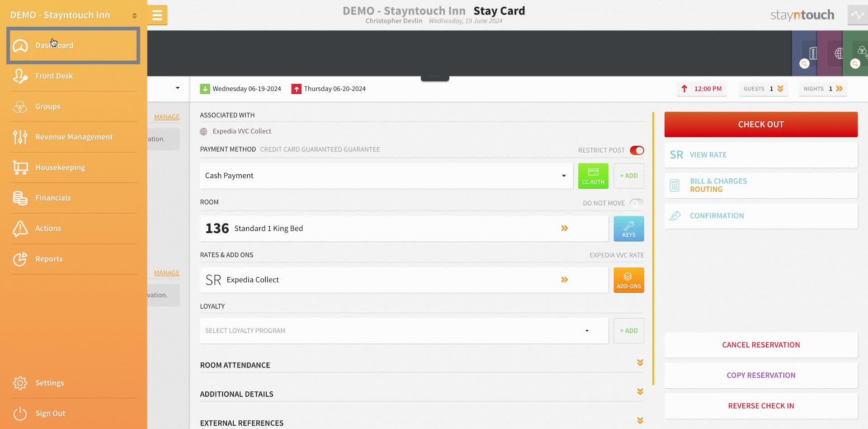868x429 pixels.
Task: Click Thursday 06-20-2024 departure date
Action: (335, 89)
